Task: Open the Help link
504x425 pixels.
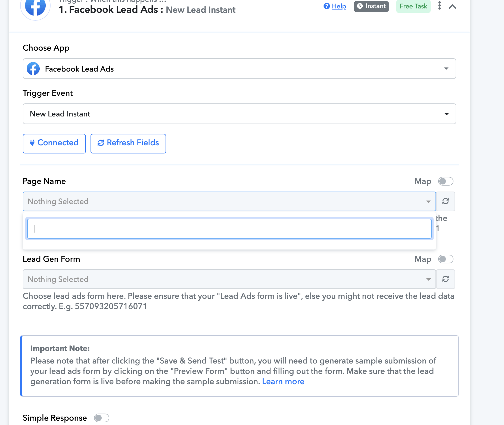Action: tap(339, 6)
